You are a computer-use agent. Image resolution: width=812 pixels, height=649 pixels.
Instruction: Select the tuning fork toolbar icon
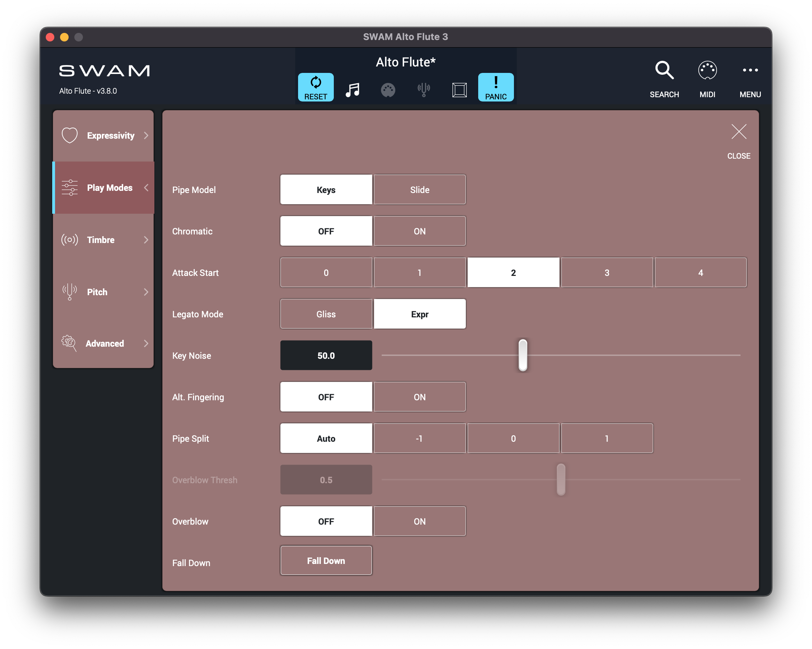tap(424, 90)
